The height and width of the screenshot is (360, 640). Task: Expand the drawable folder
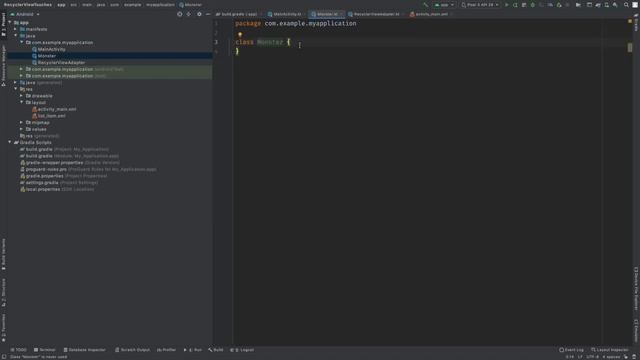22,96
